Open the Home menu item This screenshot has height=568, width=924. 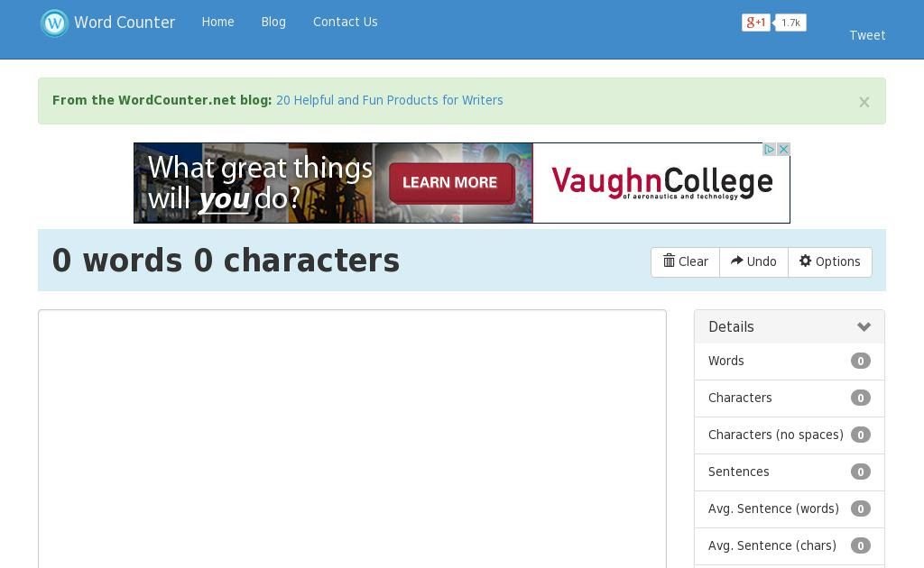[x=218, y=22]
